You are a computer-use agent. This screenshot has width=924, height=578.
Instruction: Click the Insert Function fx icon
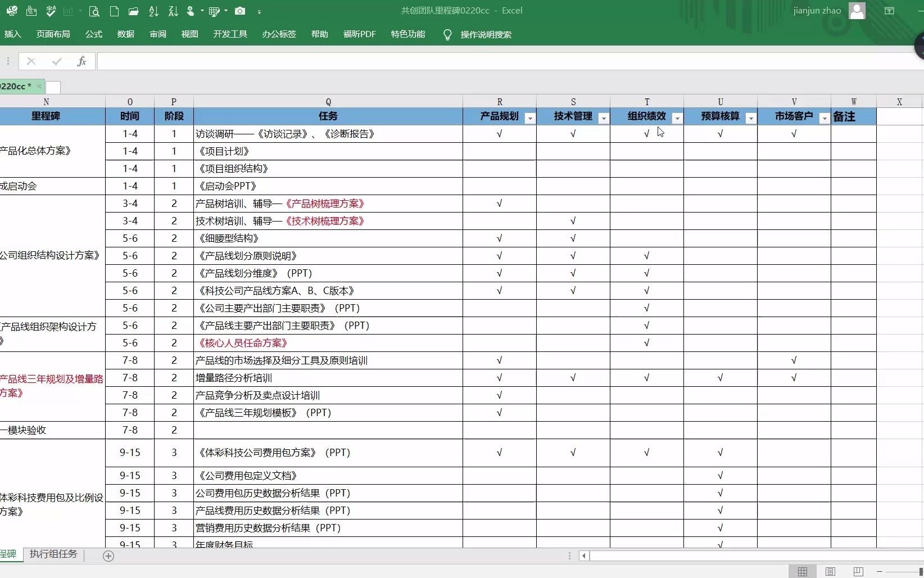(x=81, y=61)
